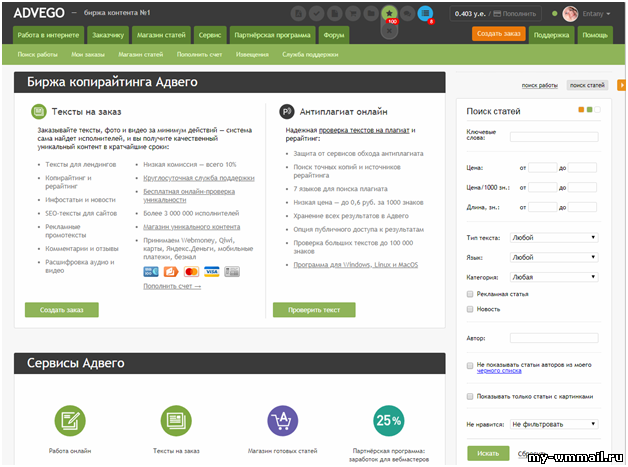Open the Работа в интернете menu

point(48,35)
